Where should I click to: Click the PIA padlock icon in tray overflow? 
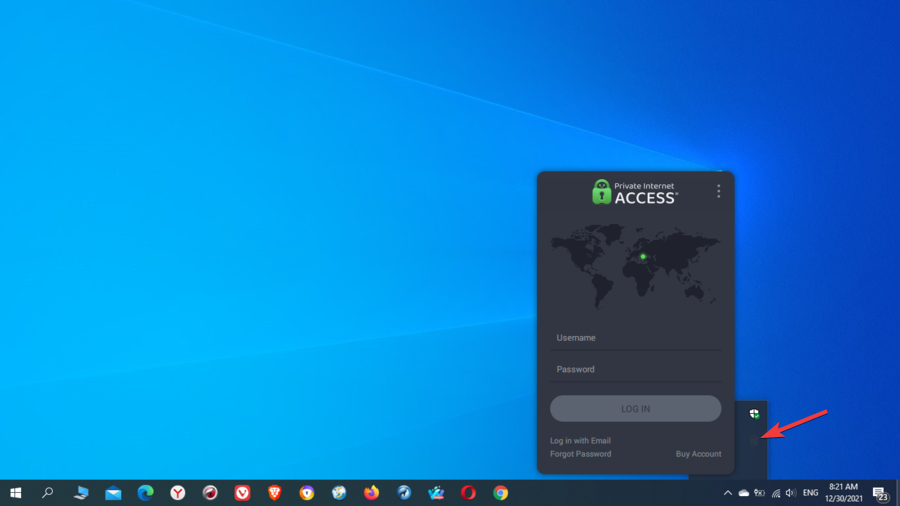pos(754,439)
